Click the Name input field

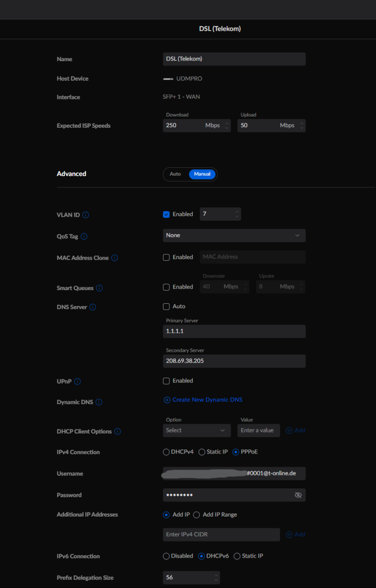(234, 59)
